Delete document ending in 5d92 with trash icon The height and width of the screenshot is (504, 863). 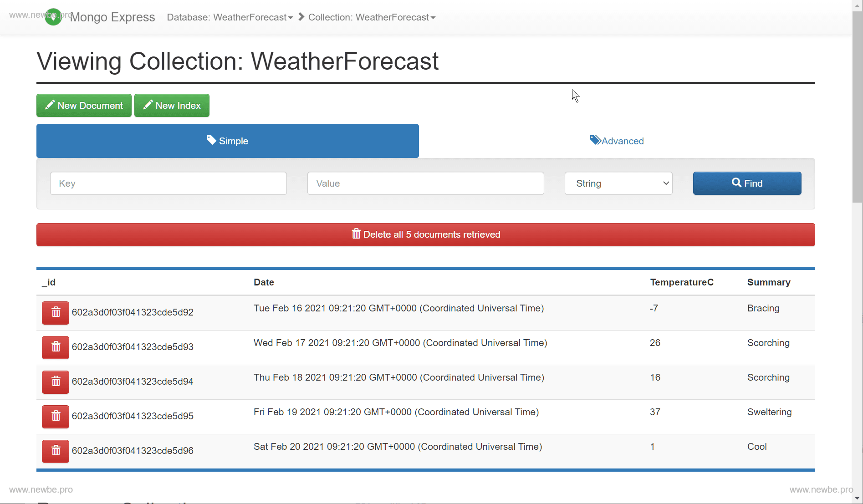click(56, 313)
